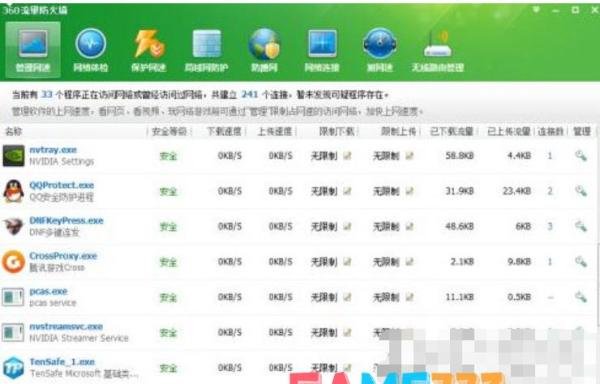The width and height of the screenshot is (600, 384).
Task: Open manage wrench for CrossProxy.exe
Action: click(581, 261)
